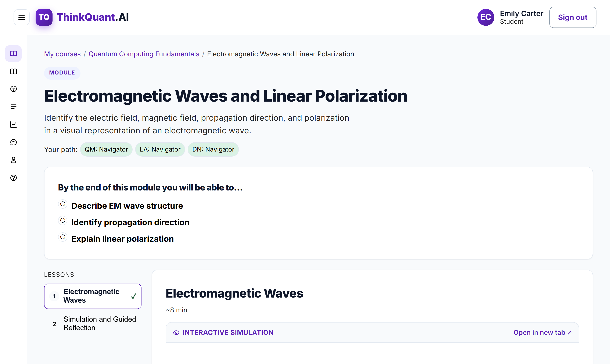The width and height of the screenshot is (610, 364).
Task: Click the LESSONS section heading
Action: click(x=59, y=275)
